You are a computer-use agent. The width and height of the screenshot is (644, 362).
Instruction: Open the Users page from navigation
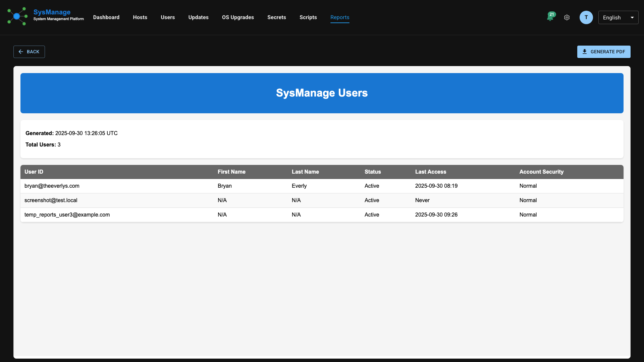click(x=168, y=17)
